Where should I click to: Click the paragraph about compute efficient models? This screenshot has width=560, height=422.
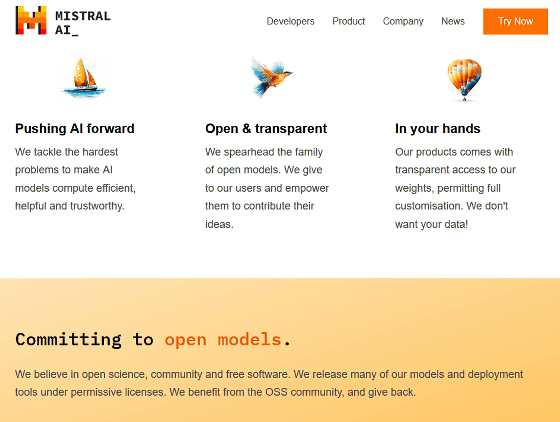pos(75,179)
